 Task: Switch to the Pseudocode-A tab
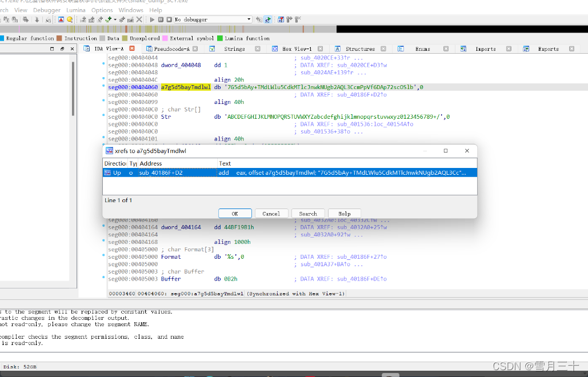[x=172, y=49]
